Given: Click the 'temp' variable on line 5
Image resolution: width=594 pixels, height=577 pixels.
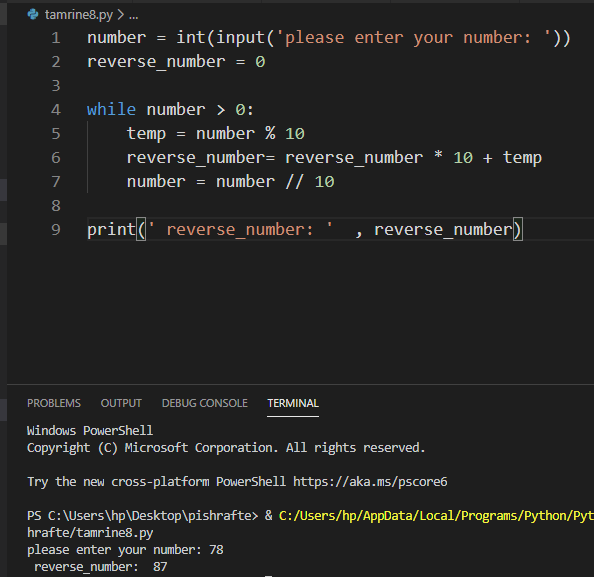Looking at the screenshot, I should 146,134.
